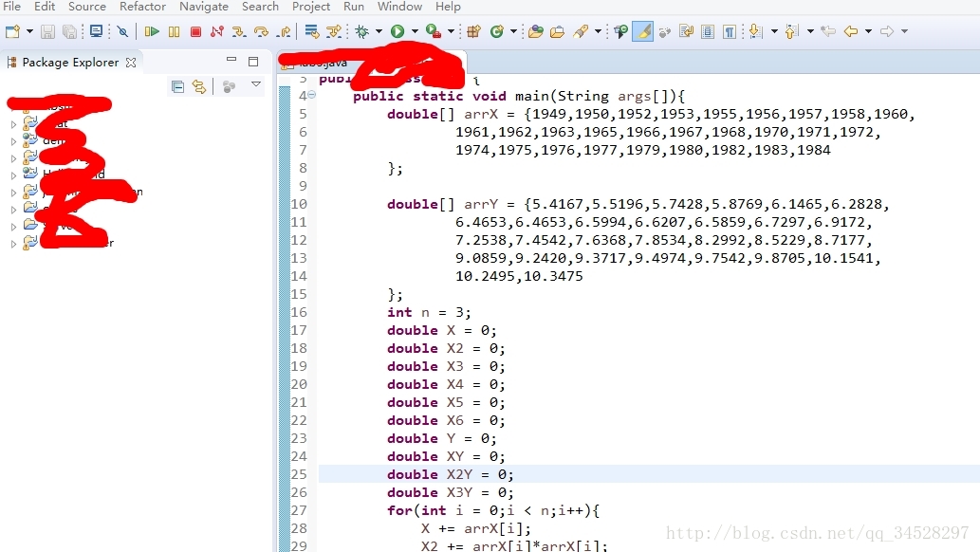Click the Debug bug icon
980x552 pixels.
pyautogui.click(x=361, y=31)
